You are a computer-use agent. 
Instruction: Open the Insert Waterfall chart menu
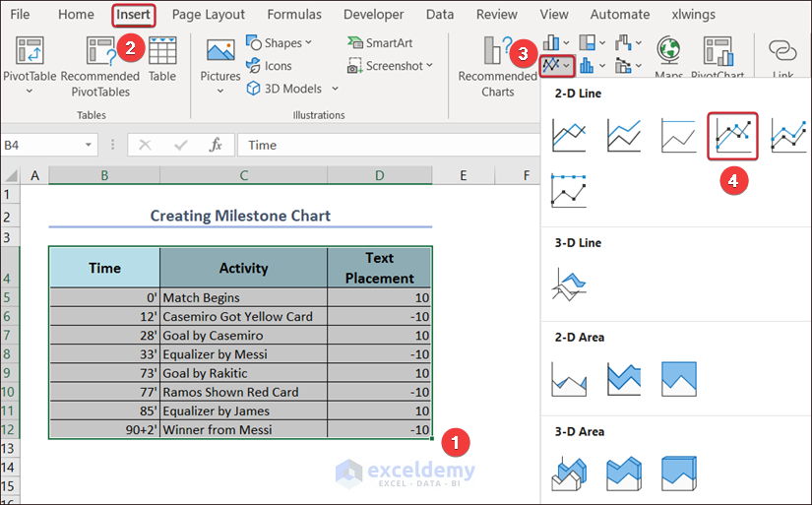[629, 42]
